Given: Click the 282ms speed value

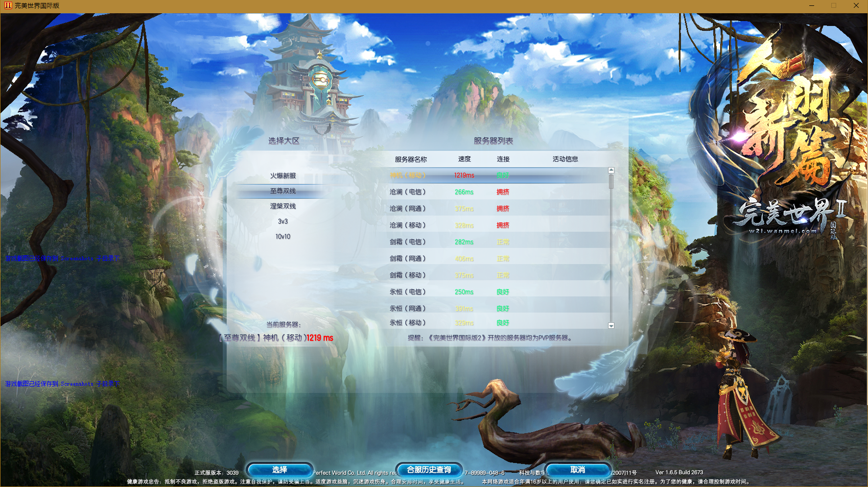Looking at the screenshot, I should pyautogui.click(x=464, y=242).
